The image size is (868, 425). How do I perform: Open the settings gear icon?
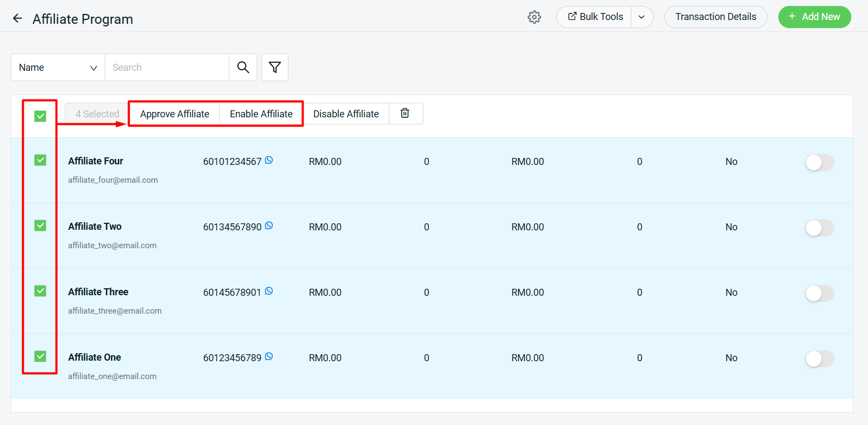(x=534, y=17)
